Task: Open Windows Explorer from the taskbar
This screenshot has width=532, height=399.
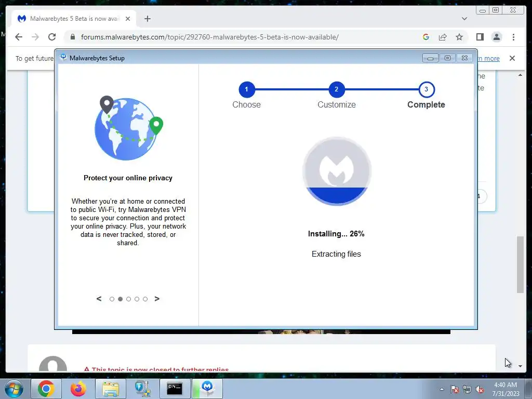Action: pos(111,389)
